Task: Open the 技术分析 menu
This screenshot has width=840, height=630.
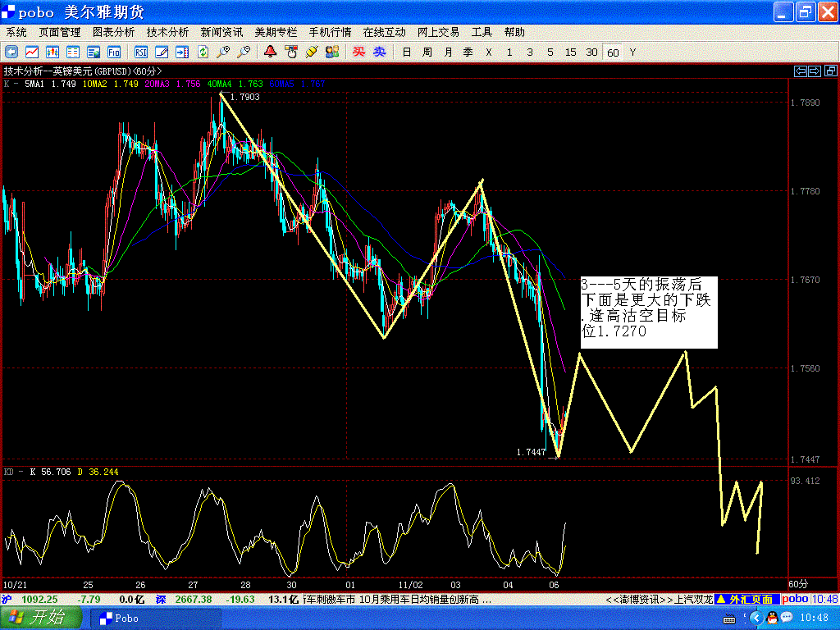Action: [167, 32]
